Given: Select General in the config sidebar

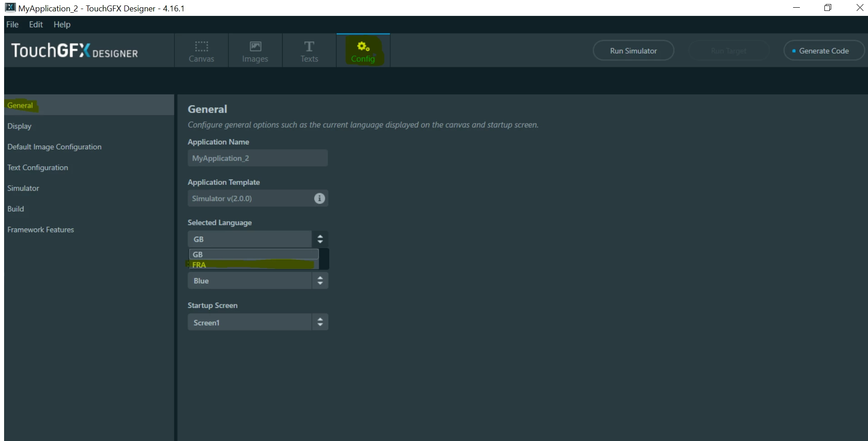Looking at the screenshot, I should [x=89, y=105].
